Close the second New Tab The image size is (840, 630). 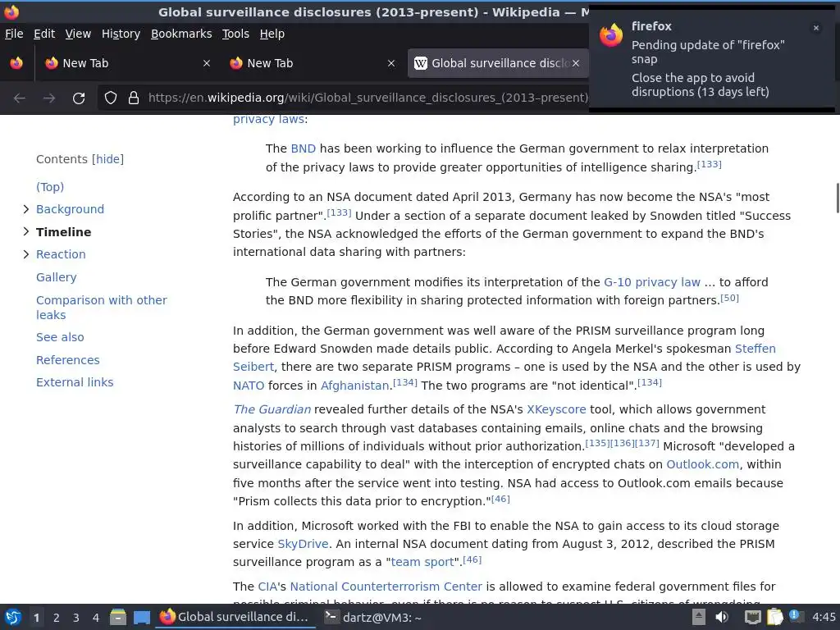coord(391,63)
